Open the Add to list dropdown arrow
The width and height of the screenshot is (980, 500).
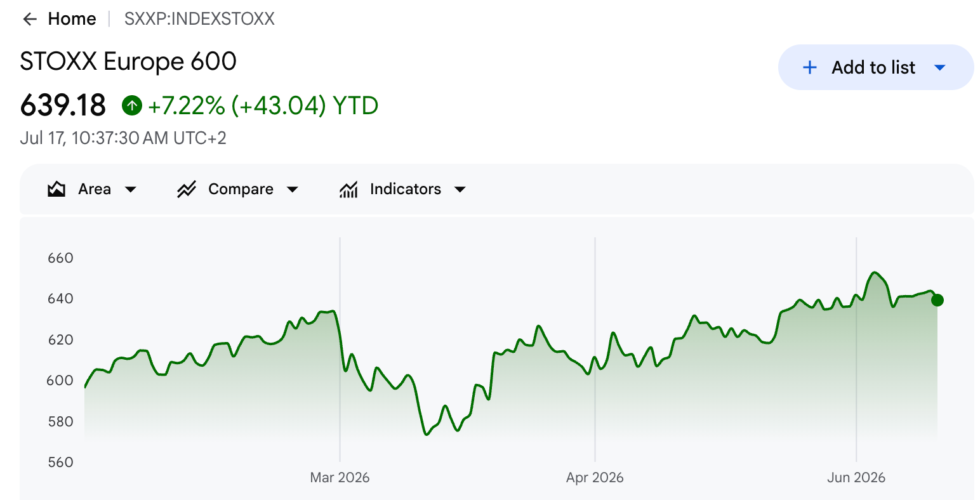click(941, 67)
